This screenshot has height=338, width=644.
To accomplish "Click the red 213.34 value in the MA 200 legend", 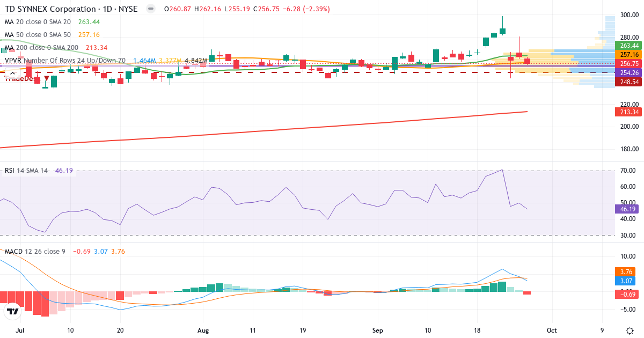I will coord(96,48).
